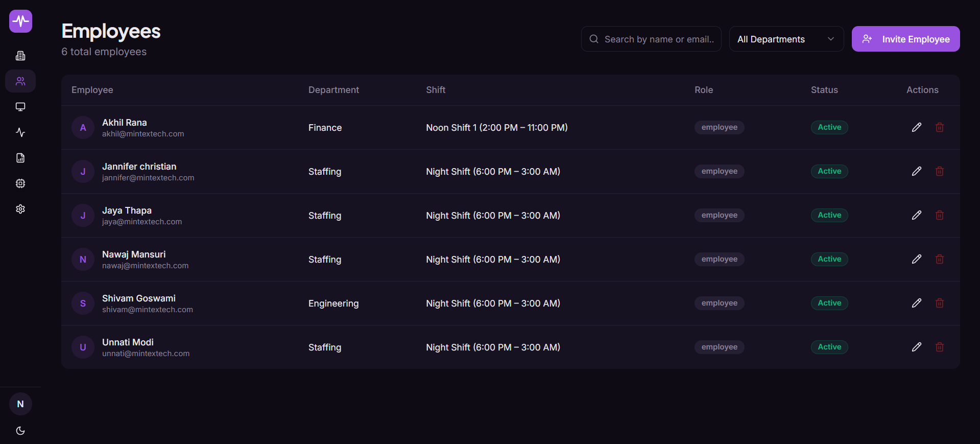Focus the search by name or email field

pos(651,39)
